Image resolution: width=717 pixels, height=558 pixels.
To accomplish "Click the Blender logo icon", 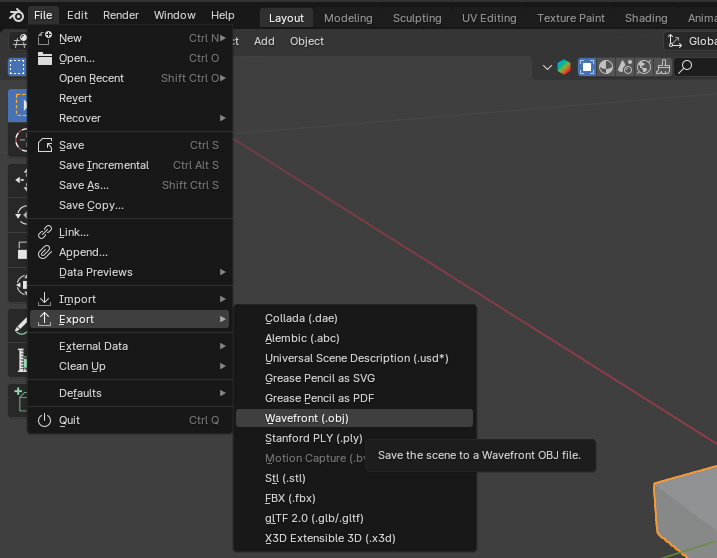I will [16, 15].
